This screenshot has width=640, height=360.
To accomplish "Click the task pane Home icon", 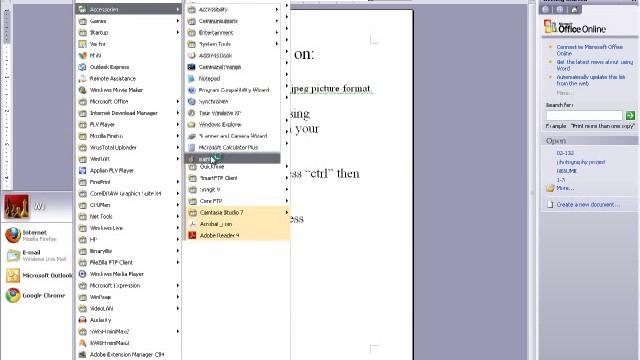I will pyautogui.click(x=574, y=9).
